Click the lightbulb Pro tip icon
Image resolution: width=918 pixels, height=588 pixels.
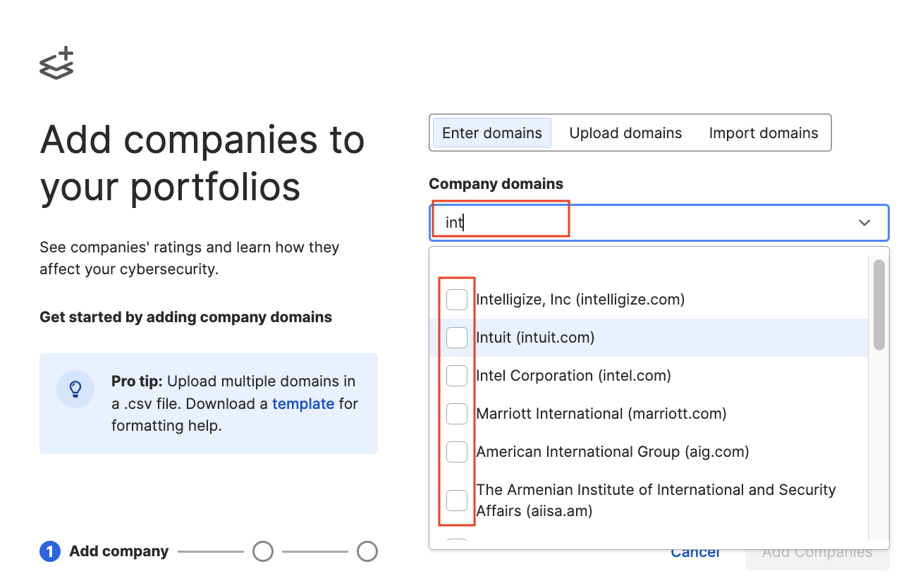(x=75, y=388)
